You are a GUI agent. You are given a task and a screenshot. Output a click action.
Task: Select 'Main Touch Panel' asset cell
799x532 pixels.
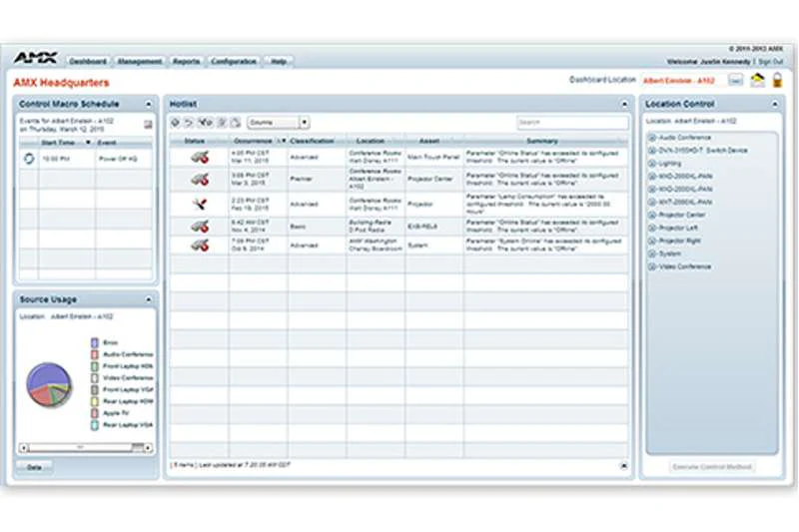click(434, 157)
